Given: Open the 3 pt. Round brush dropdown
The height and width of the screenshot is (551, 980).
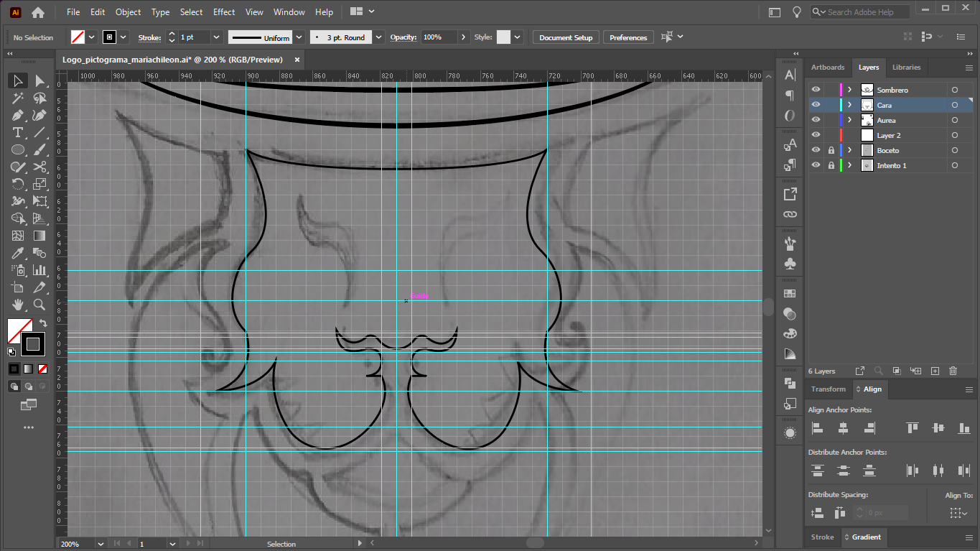Looking at the screenshot, I should click(x=378, y=37).
